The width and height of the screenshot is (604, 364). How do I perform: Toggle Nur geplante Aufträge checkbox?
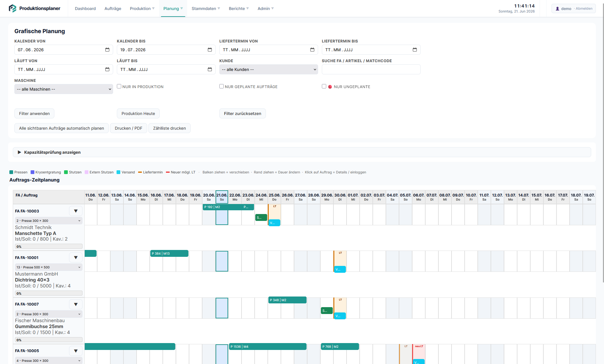(222, 86)
